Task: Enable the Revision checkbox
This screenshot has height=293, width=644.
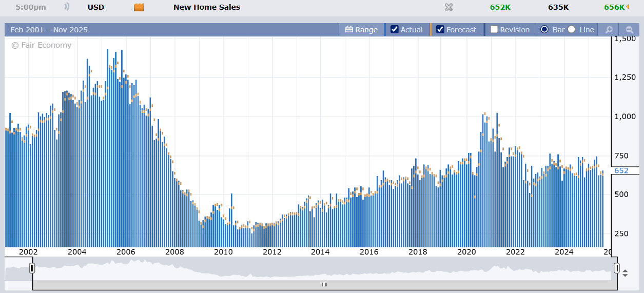Action: pyautogui.click(x=494, y=30)
